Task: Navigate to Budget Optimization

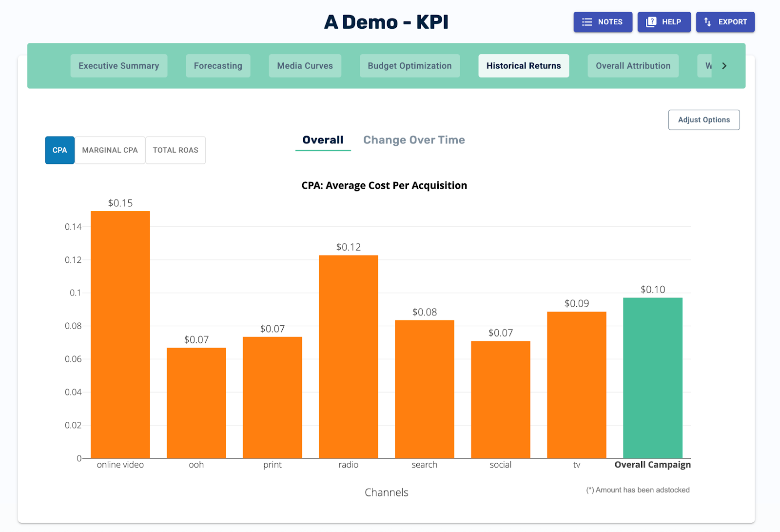Action: coord(409,65)
